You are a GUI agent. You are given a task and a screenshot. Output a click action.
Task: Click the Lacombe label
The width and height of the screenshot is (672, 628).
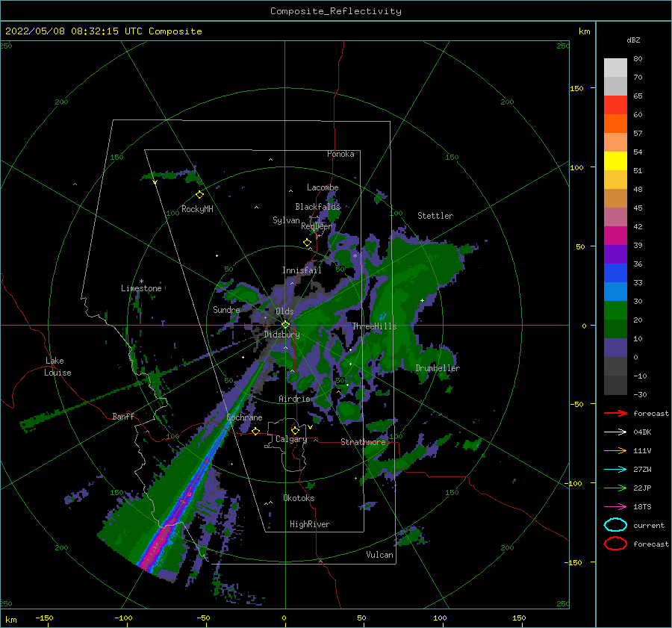323,187
